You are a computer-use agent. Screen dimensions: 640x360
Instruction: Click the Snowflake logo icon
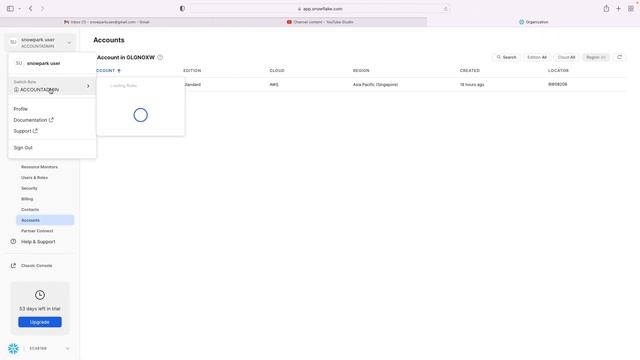[x=13, y=349]
